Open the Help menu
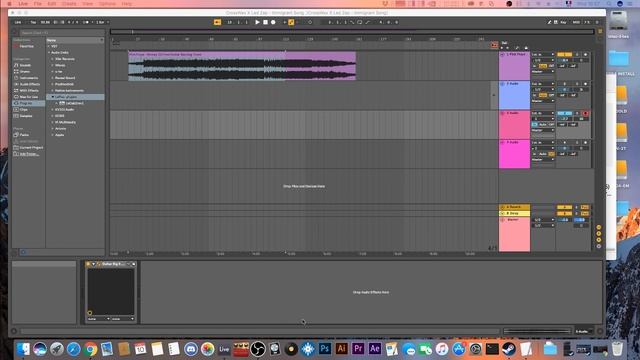 pos(127,4)
